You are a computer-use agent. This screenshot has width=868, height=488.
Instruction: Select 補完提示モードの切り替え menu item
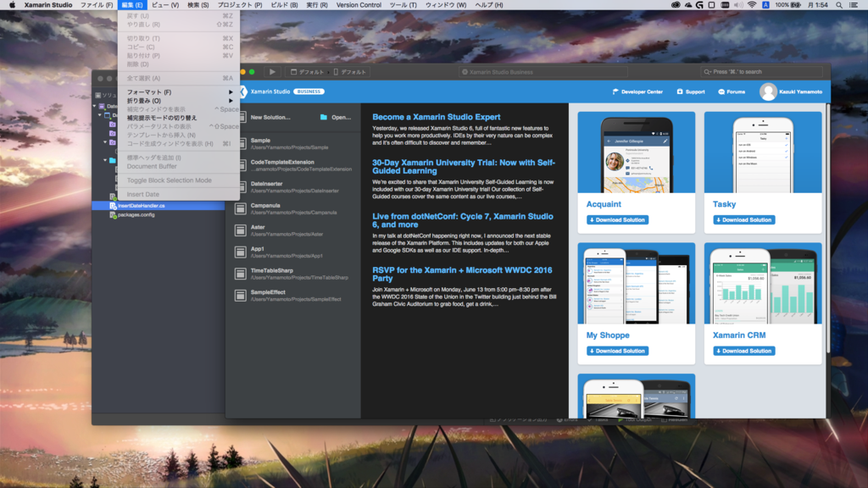click(x=179, y=118)
